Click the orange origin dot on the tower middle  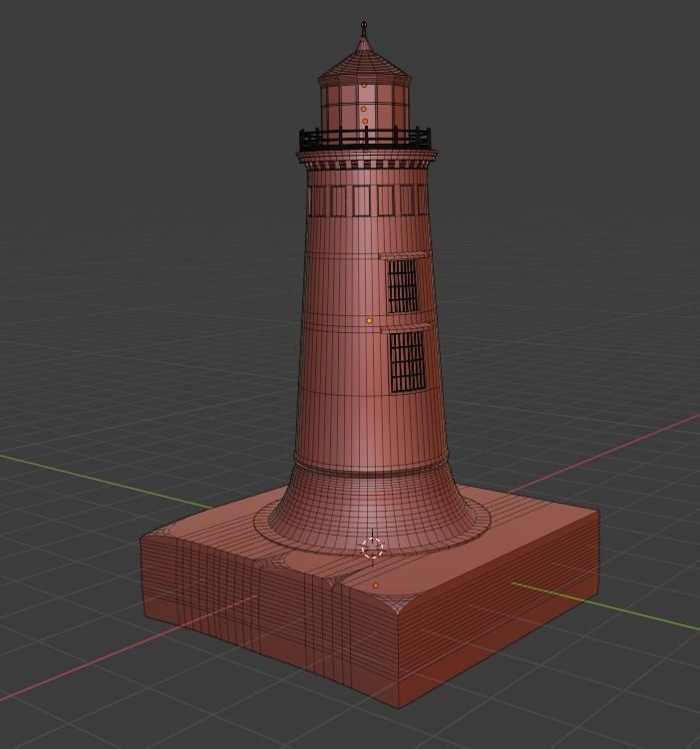[x=369, y=321]
